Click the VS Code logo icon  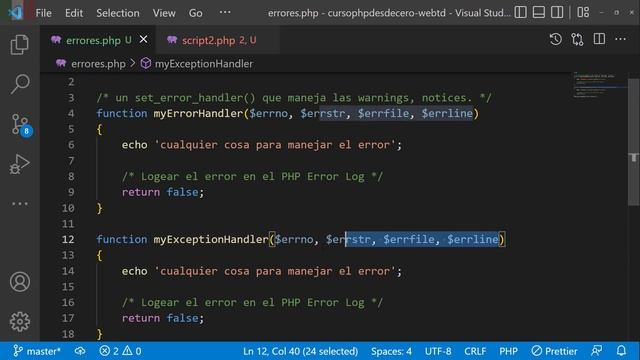[15, 12]
